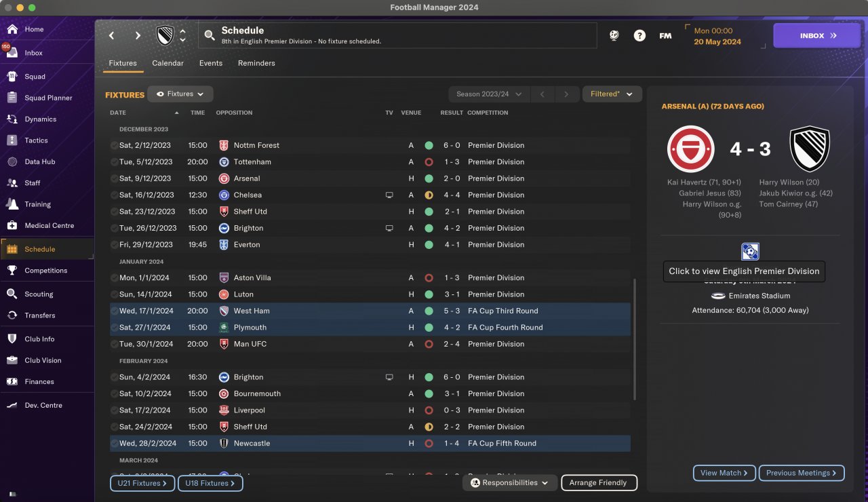
Task: Open the Responsibilities dropdown
Action: click(510, 483)
